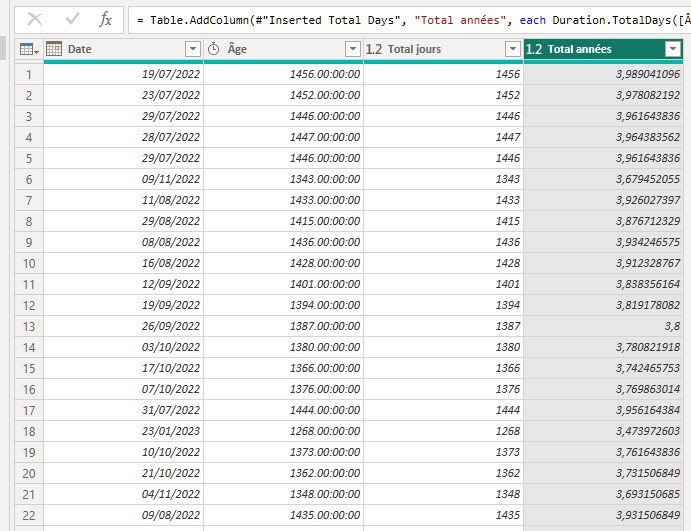This screenshot has width=691, height=531.
Task: Select the Total années column header
Action: point(603,49)
